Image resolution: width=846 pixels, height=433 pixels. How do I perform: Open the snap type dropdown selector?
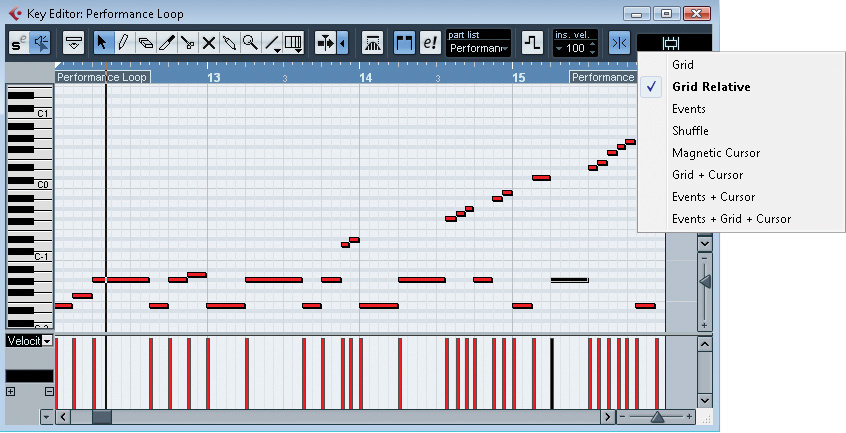click(673, 43)
